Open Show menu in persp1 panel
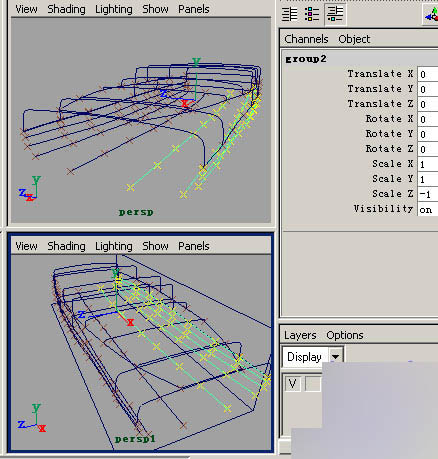The height and width of the screenshot is (459, 438). pos(155,246)
